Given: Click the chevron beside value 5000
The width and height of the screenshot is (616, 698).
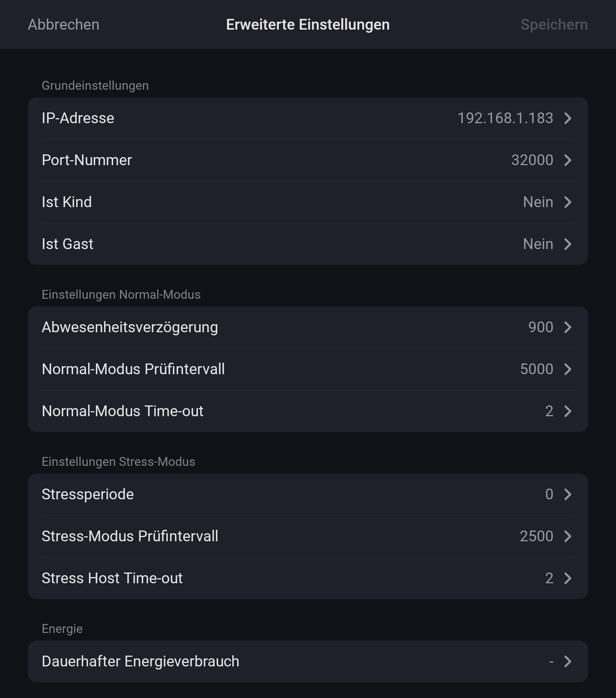Looking at the screenshot, I should [x=567, y=369].
